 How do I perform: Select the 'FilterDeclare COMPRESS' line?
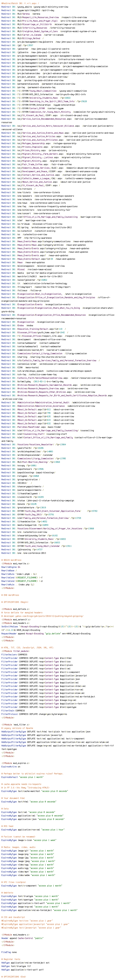[14, 654]
